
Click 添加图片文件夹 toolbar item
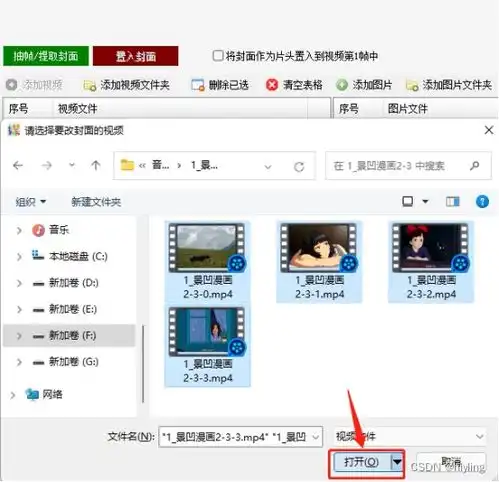coord(449,85)
